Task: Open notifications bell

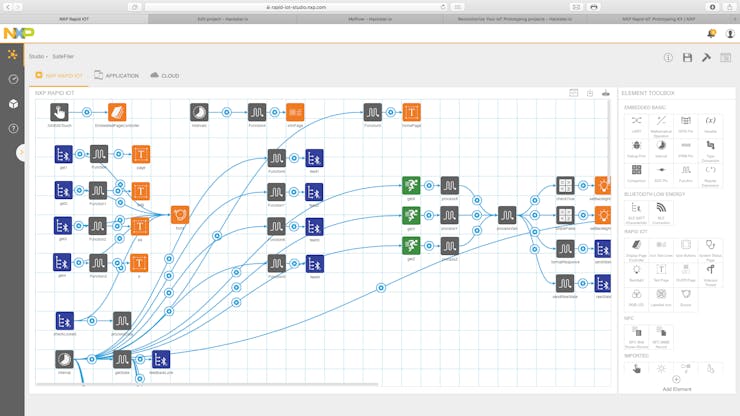Action: 711,34
